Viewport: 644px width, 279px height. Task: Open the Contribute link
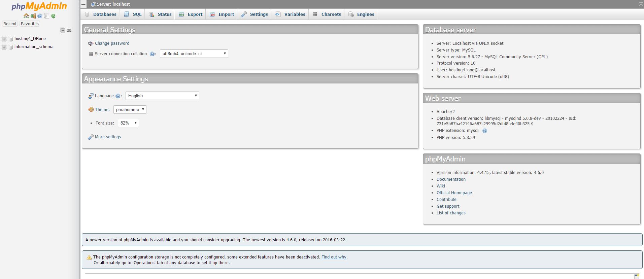click(x=446, y=200)
